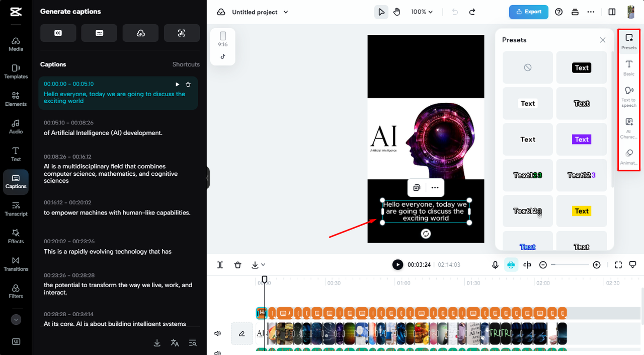The width and height of the screenshot is (644, 355).
Task: Select the Animation panel icon
Action: (x=629, y=156)
